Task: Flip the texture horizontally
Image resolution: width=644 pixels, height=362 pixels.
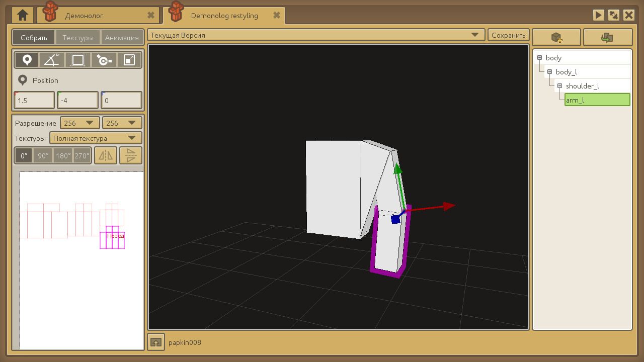Action: coord(106,156)
